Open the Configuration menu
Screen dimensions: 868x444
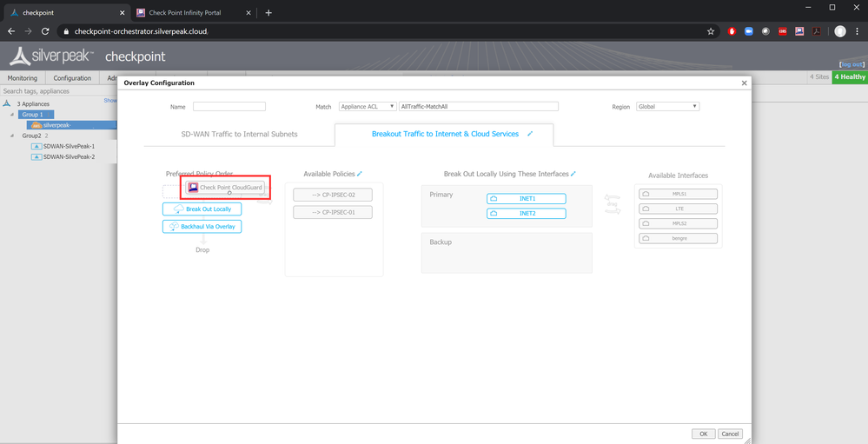click(72, 78)
